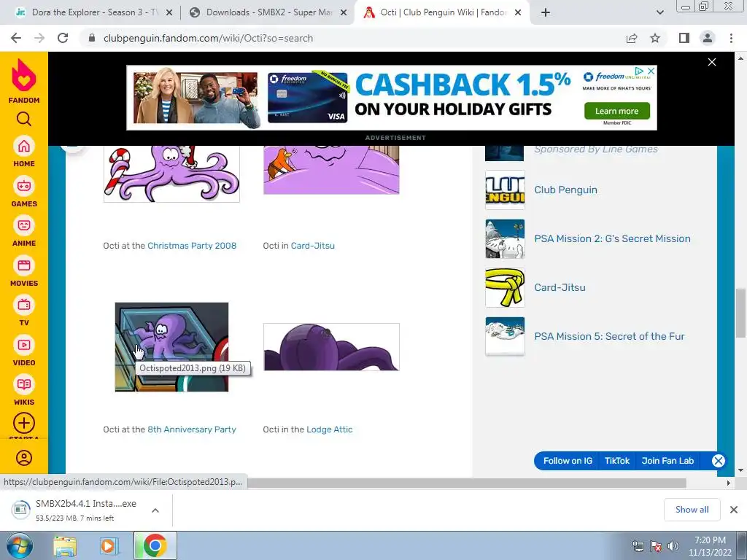747x560 pixels.
Task: Open the tab search chevron
Action: (660, 13)
